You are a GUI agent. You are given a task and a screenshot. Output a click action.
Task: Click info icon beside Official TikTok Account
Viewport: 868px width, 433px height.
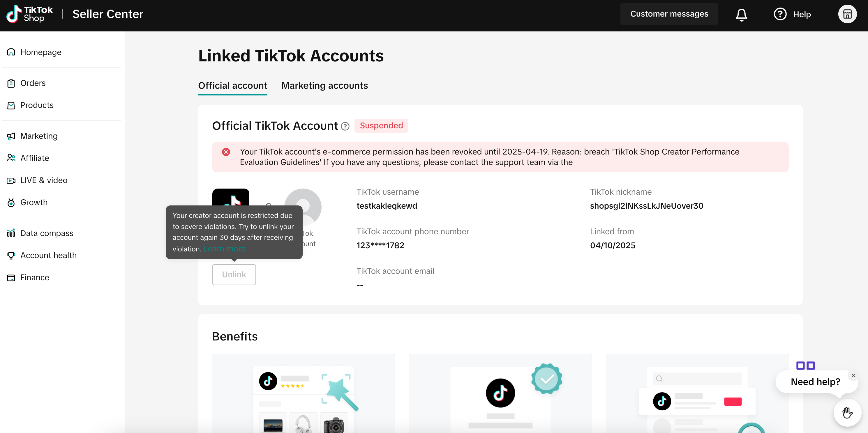(x=345, y=126)
